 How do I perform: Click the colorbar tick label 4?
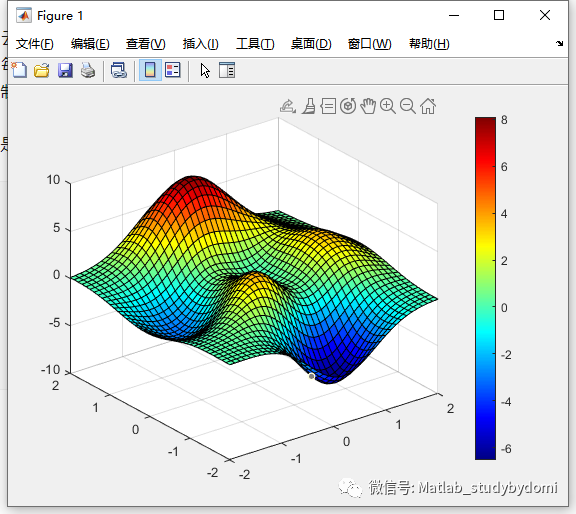point(504,214)
